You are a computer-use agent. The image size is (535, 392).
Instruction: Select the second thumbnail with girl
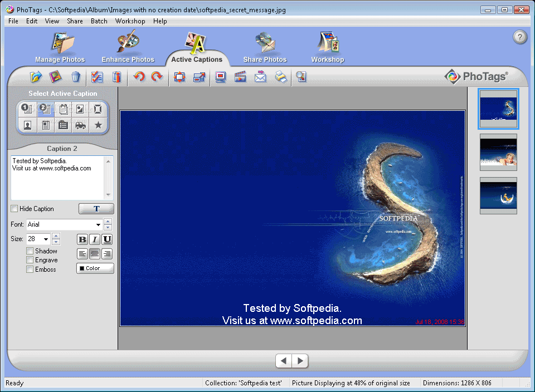point(498,152)
